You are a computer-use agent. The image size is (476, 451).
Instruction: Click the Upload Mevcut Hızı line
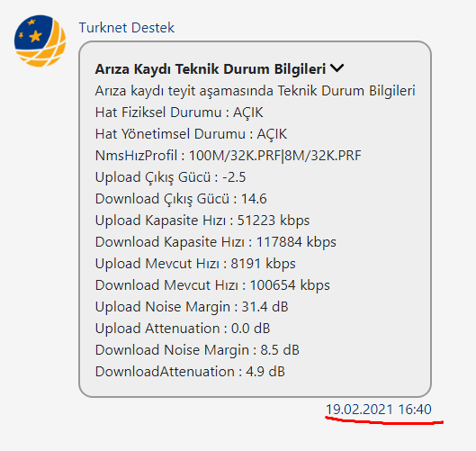(x=195, y=264)
